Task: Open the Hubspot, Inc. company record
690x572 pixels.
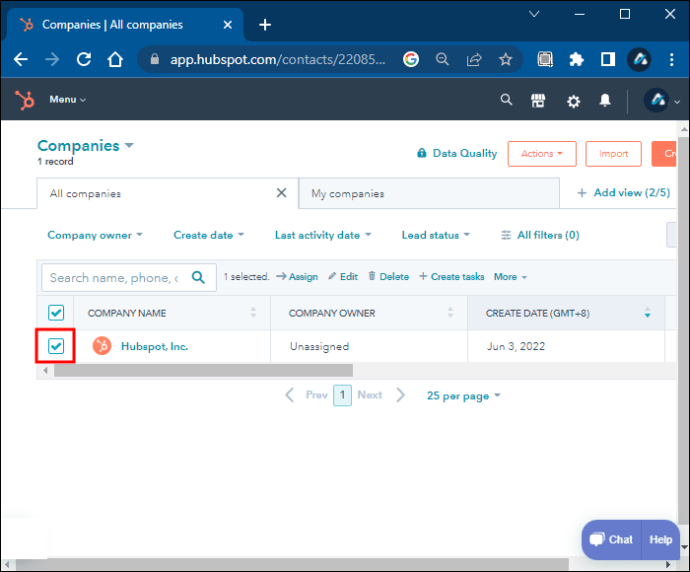Action: [154, 347]
